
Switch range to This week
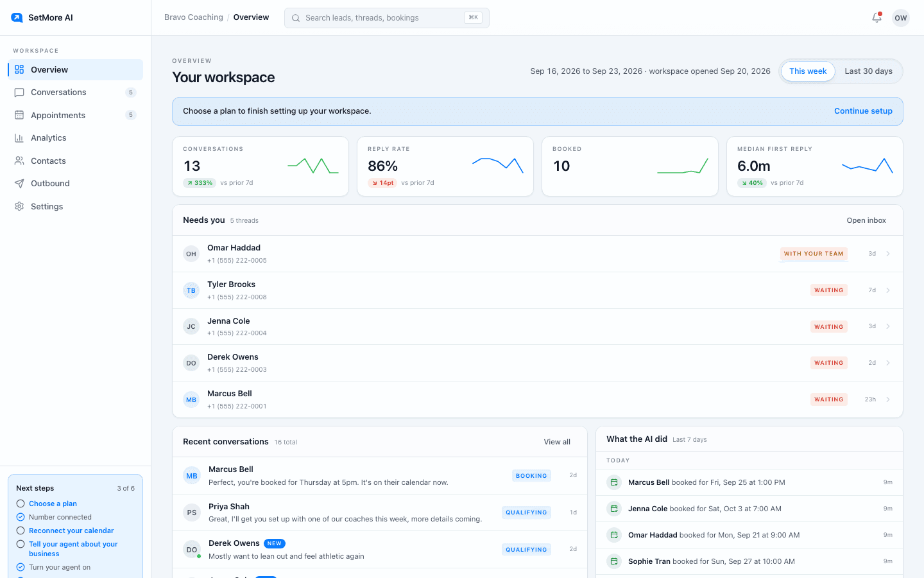point(808,71)
